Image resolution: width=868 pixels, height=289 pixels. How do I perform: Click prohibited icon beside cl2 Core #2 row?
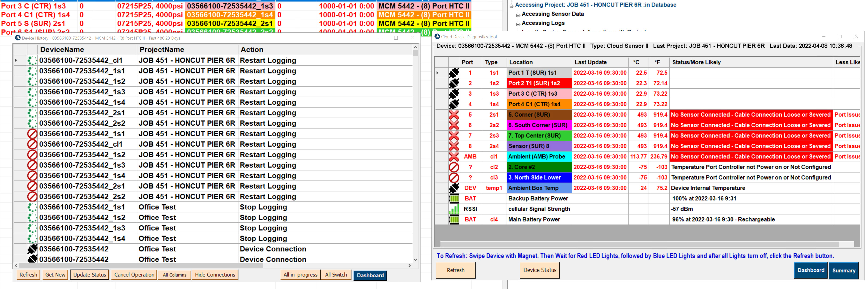click(454, 167)
